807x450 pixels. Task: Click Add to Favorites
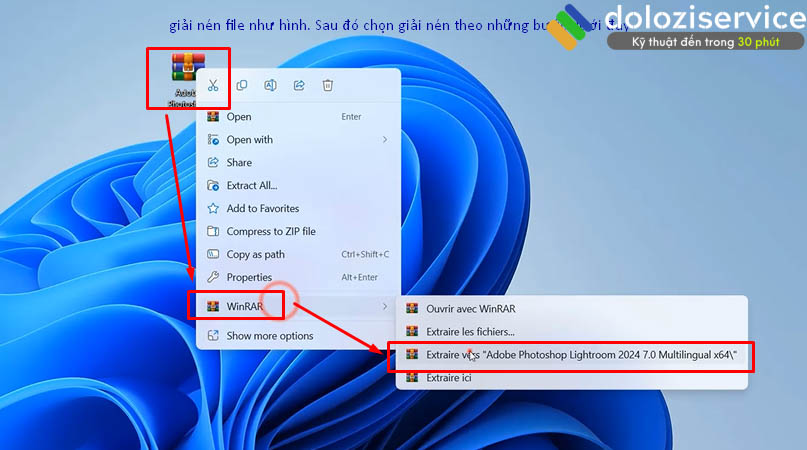(x=299, y=209)
